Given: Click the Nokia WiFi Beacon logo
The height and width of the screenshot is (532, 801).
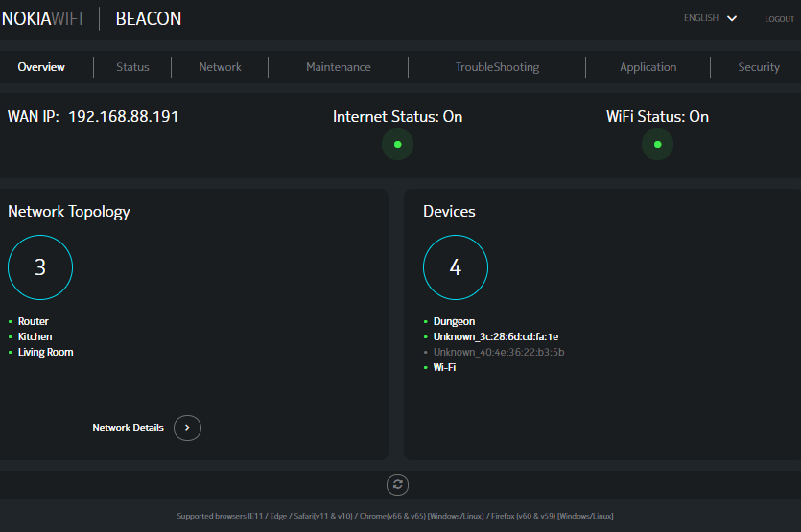Looking at the screenshot, I should point(91,18).
